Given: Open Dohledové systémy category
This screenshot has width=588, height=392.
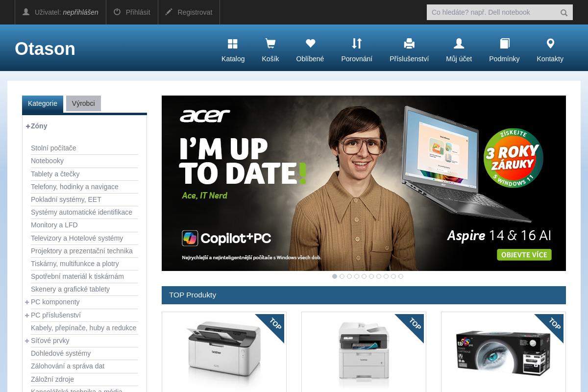Looking at the screenshot, I should click(x=61, y=353).
